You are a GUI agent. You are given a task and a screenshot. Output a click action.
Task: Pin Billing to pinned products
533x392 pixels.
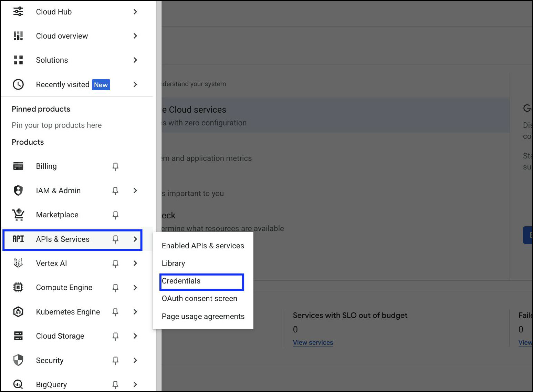(x=115, y=166)
